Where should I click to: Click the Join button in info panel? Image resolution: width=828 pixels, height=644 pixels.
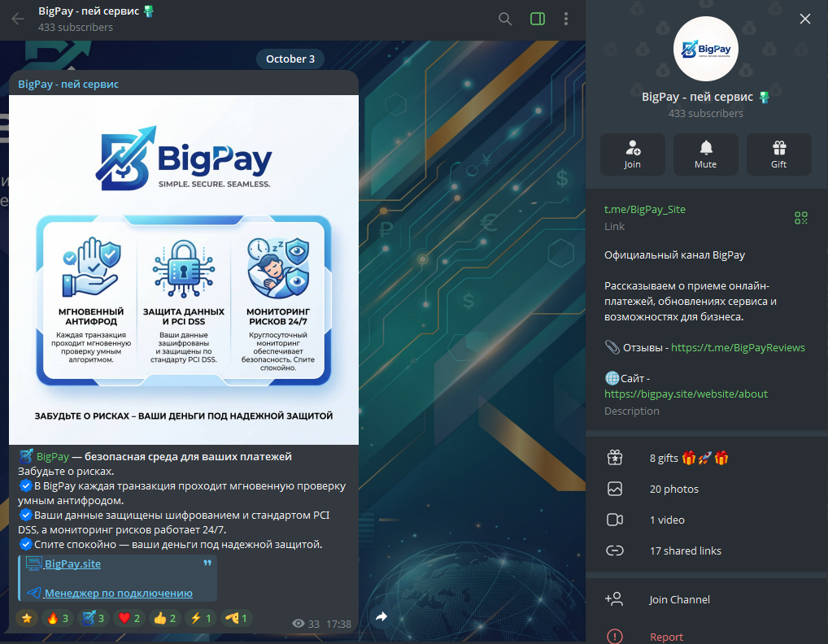pos(633,154)
